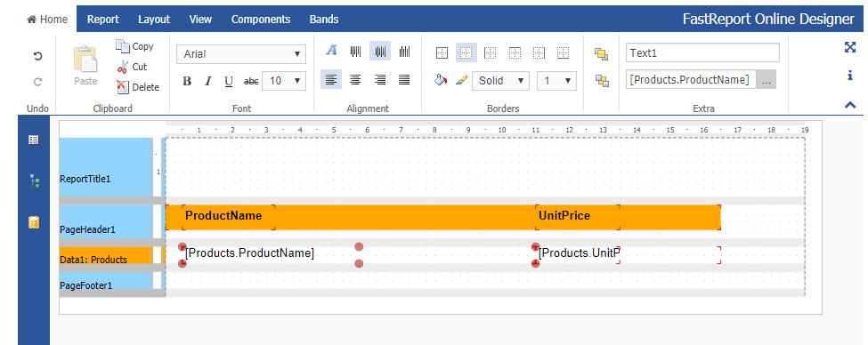Select the PageHeader1 band label
The width and height of the screenshot is (868, 345).
(87, 229)
